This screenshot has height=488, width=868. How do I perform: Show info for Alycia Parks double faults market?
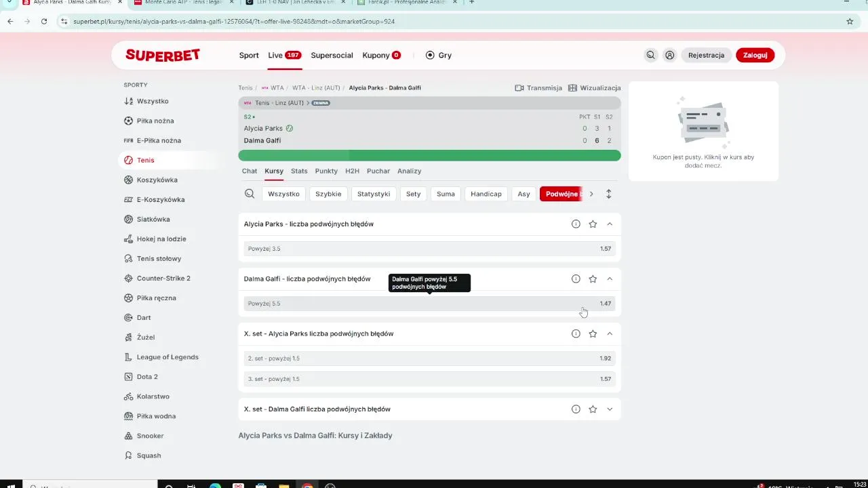tap(576, 224)
